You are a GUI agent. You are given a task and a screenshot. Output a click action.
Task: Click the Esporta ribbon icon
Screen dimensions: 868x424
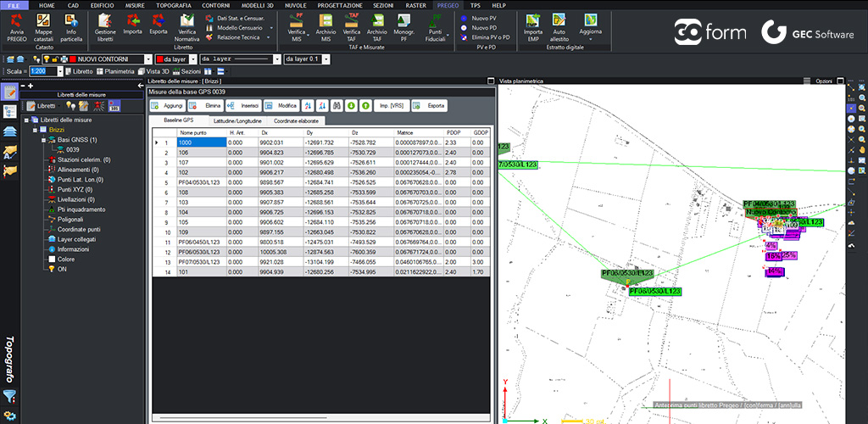click(159, 25)
